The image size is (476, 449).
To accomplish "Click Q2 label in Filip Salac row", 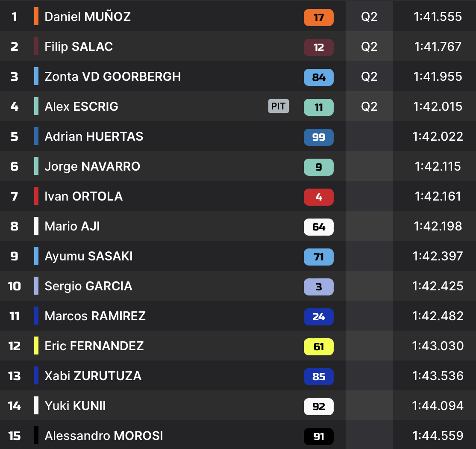I will point(369,47).
